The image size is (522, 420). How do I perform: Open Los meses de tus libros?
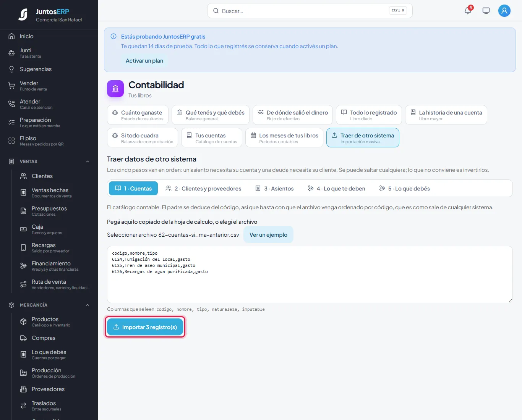284,138
